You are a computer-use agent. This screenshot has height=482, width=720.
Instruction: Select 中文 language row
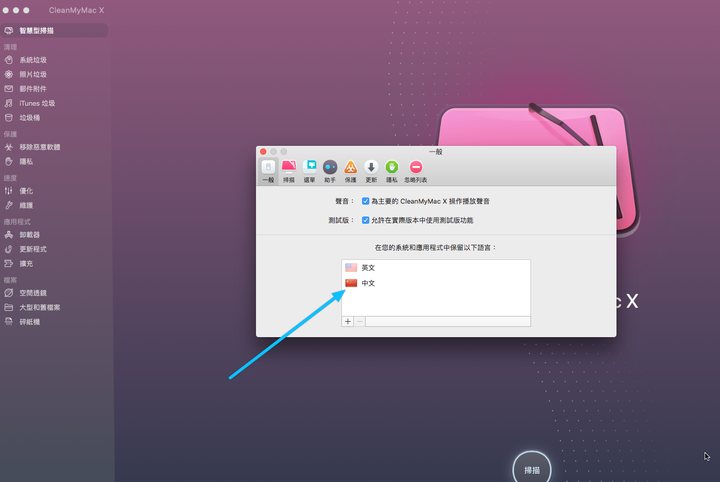pyautogui.click(x=436, y=283)
